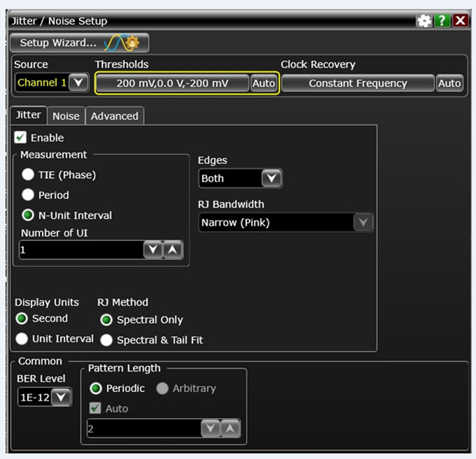The height and width of the screenshot is (459, 476).
Task: Choose the Period measurement option
Action: (28, 195)
